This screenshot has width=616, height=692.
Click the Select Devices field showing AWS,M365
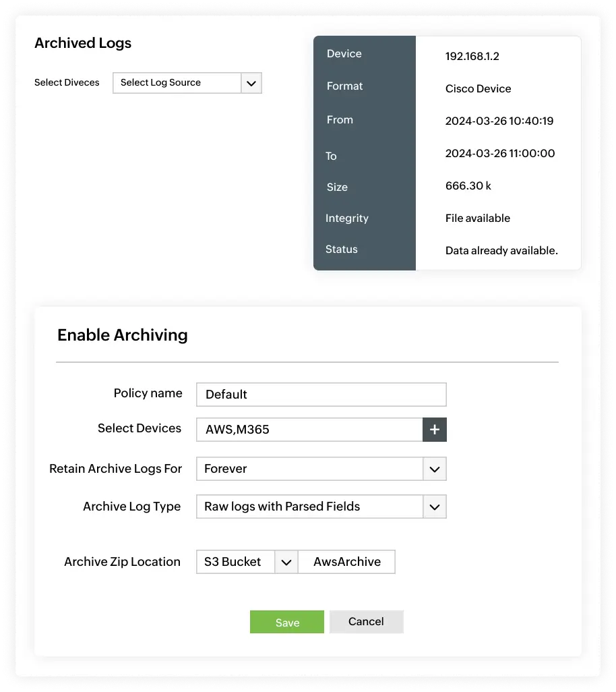point(310,429)
